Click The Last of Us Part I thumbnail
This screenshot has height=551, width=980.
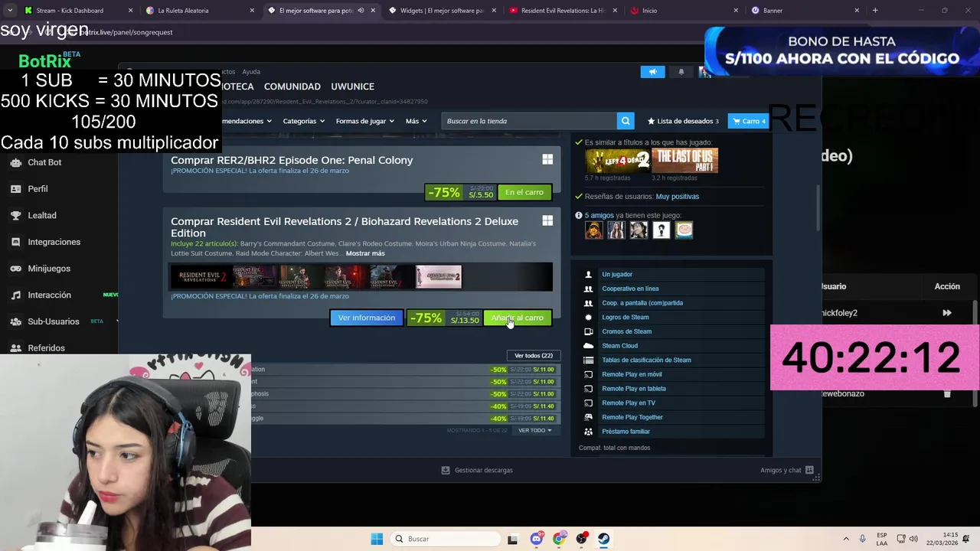pos(684,161)
